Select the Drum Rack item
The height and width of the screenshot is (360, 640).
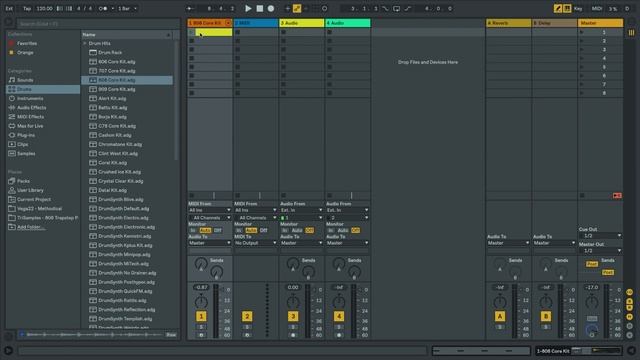coord(110,52)
